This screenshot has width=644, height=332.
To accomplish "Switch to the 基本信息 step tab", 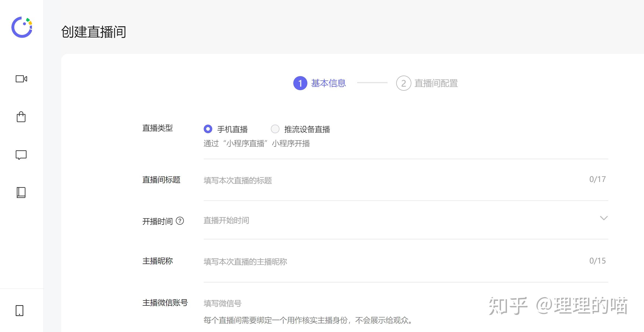I will pos(328,83).
